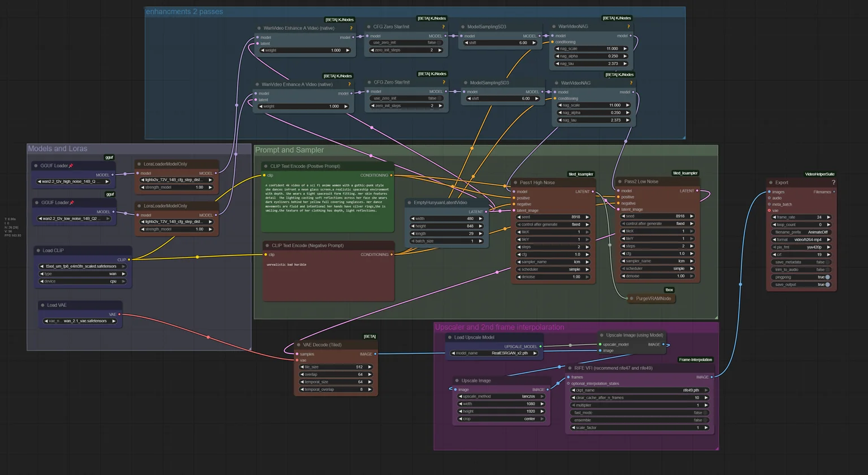This screenshot has height=475, width=868.
Task: Collapse the EmptyHunyuanLatentVideo node dot
Action: [409, 202]
